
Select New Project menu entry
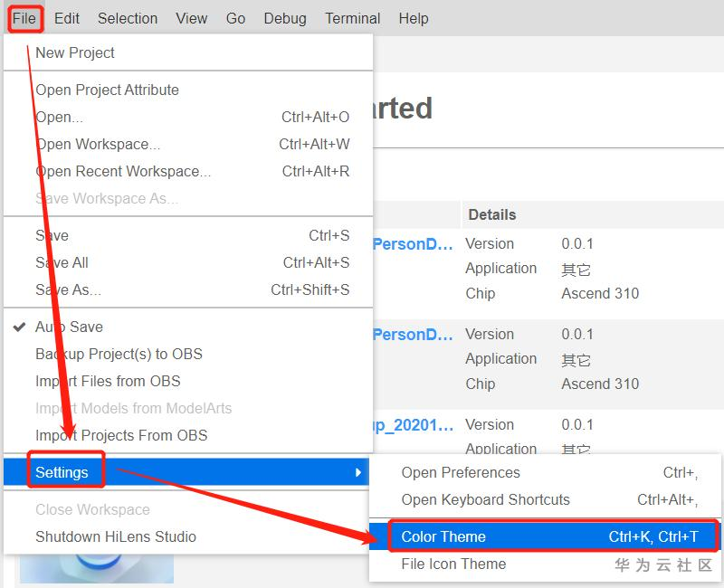(x=75, y=52)
